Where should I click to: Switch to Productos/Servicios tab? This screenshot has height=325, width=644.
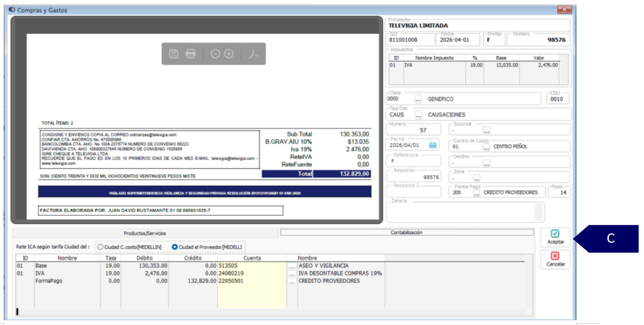(x=145, y=233)
